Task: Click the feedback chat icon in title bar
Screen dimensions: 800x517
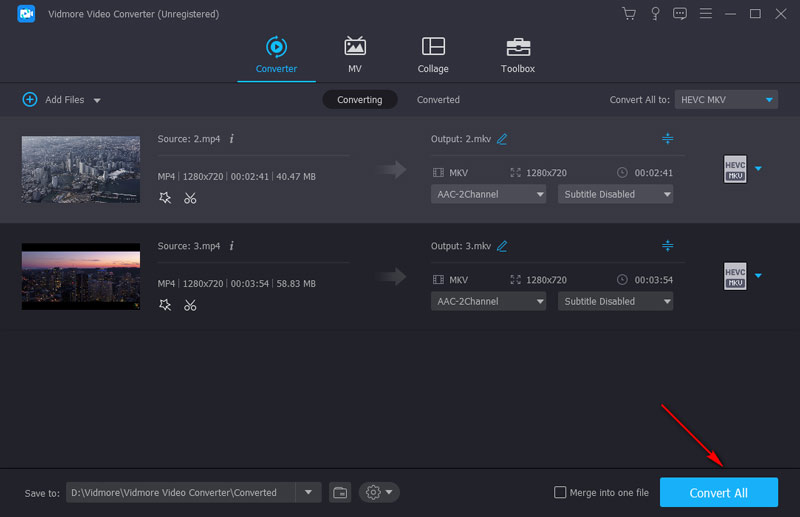Action: tap(680, 14)
